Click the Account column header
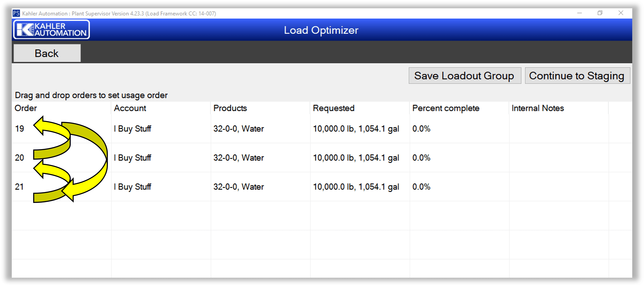The height and width of the screenshot is (286, 644). point(130,108)
